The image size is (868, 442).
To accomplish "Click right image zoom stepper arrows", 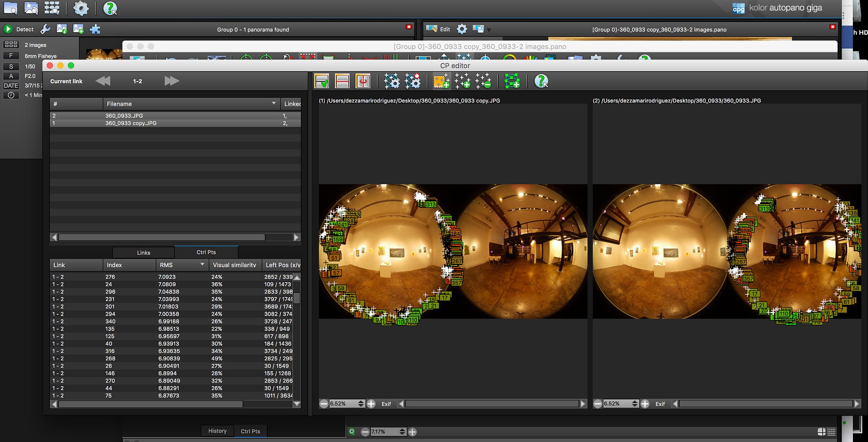I will pyautogui.click(x=635, y=404).
